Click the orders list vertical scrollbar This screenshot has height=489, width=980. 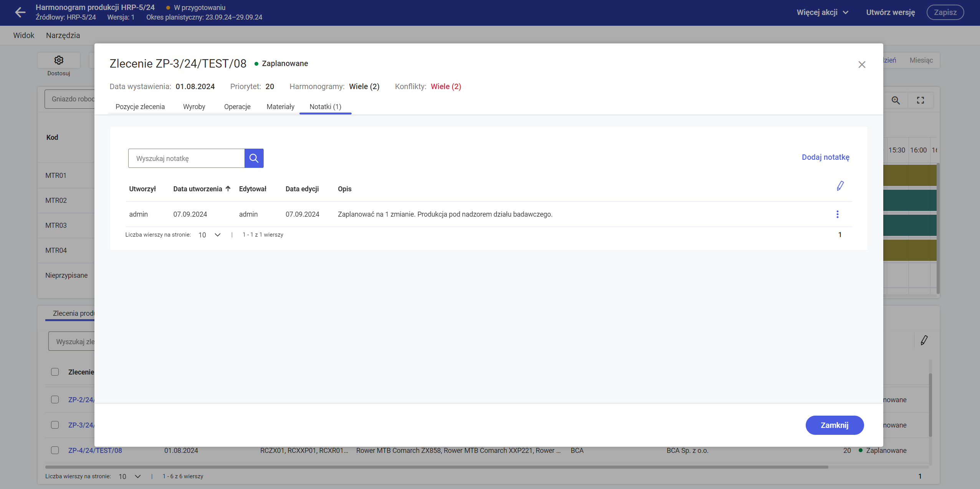pyautogui.click(x=930, y=405)
